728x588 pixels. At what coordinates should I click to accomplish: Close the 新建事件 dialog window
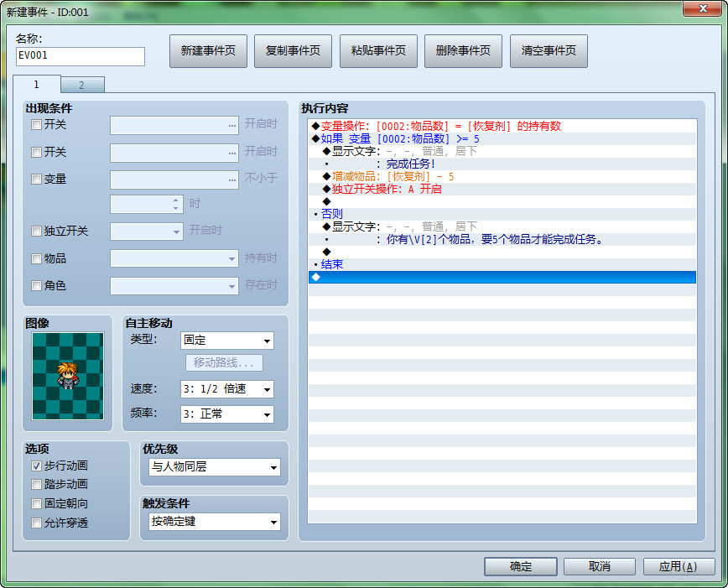tap(703, 8)
